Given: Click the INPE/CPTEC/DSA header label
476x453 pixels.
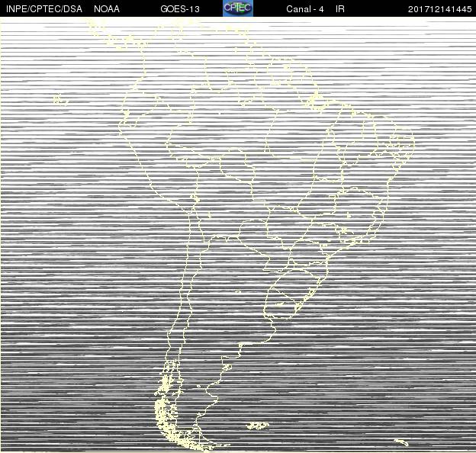Looking at the screenshot, I should point(43,9).
